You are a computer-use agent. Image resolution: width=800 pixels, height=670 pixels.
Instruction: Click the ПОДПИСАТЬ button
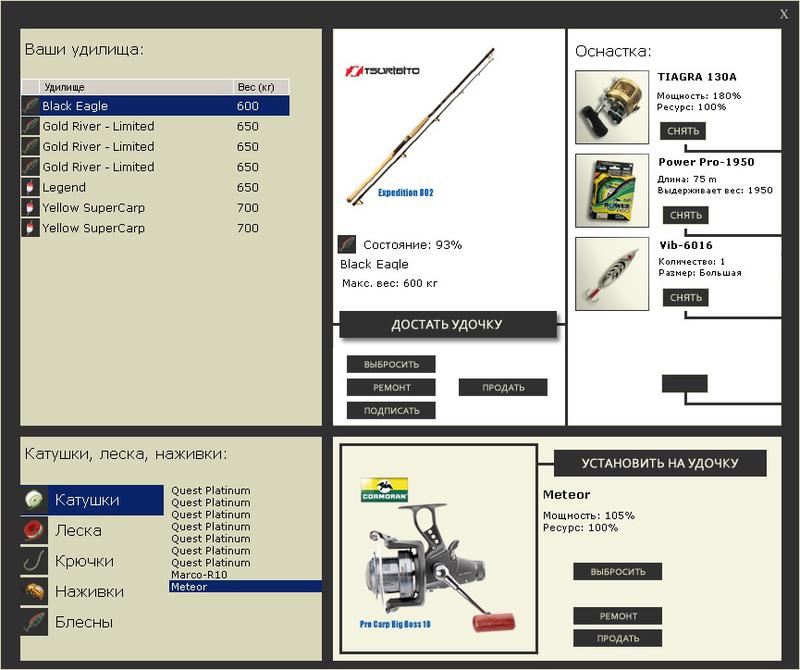pos(391,410)
